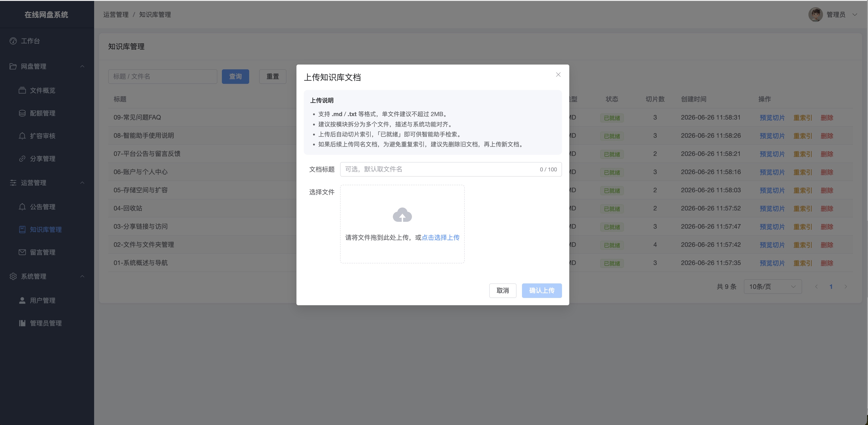Click the 查询 search button
The width and height of the screenshot is (868, 425).
(x=235, y=76)
